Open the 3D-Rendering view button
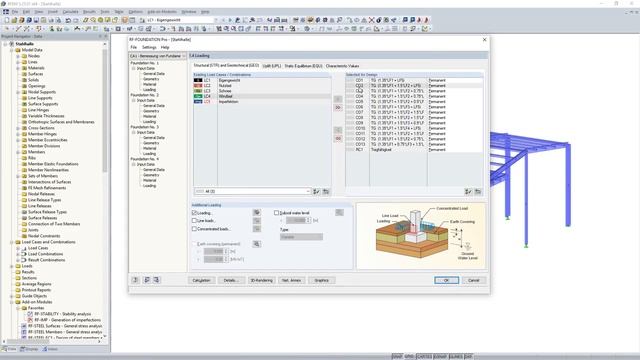The height and width of the screenshot is (360, 640). [261, 280]
